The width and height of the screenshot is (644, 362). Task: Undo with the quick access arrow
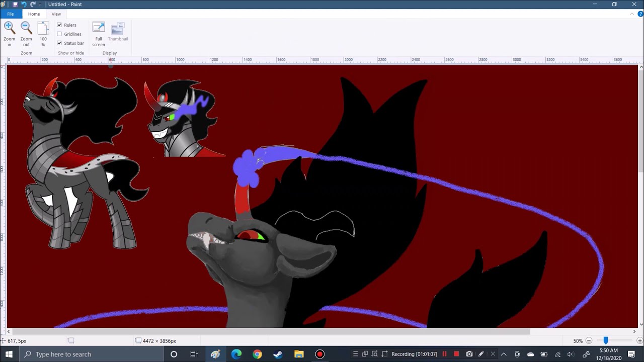click(24, 4)
